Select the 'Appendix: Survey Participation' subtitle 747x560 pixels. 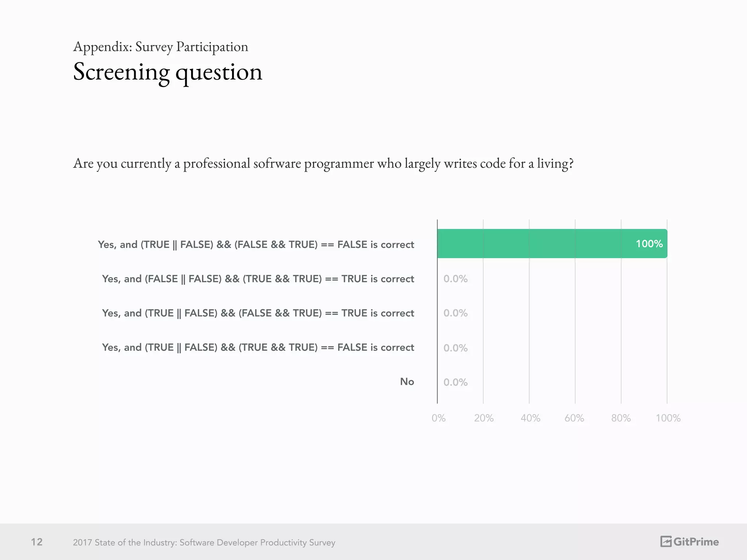pyautogui.click(x=160, y=47)
